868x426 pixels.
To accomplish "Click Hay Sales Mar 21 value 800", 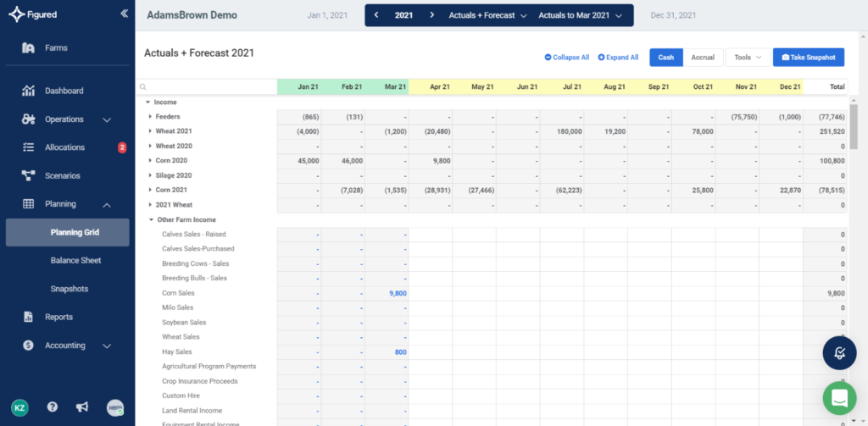I will coord(401,351).
